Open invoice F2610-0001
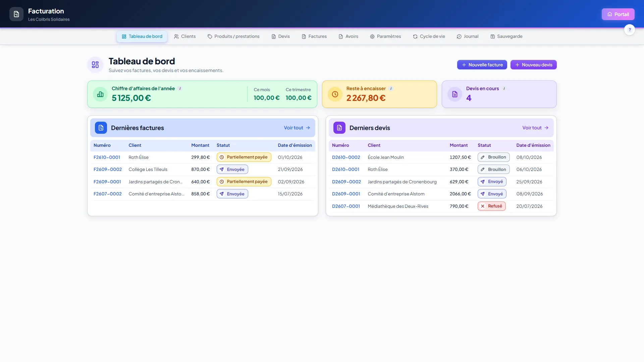 click(x=107, y=157)
